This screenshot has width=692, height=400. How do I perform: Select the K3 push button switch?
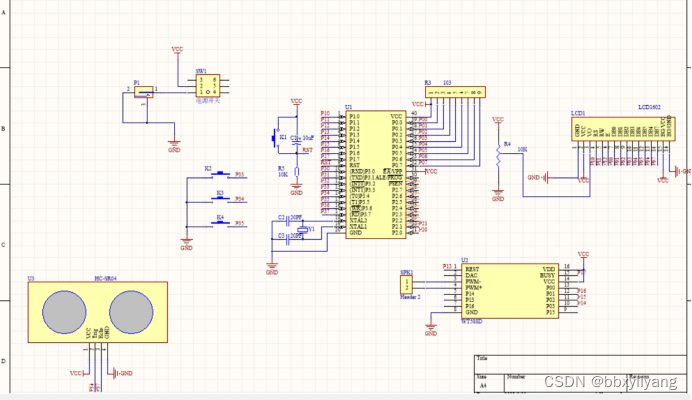[220, 200]
